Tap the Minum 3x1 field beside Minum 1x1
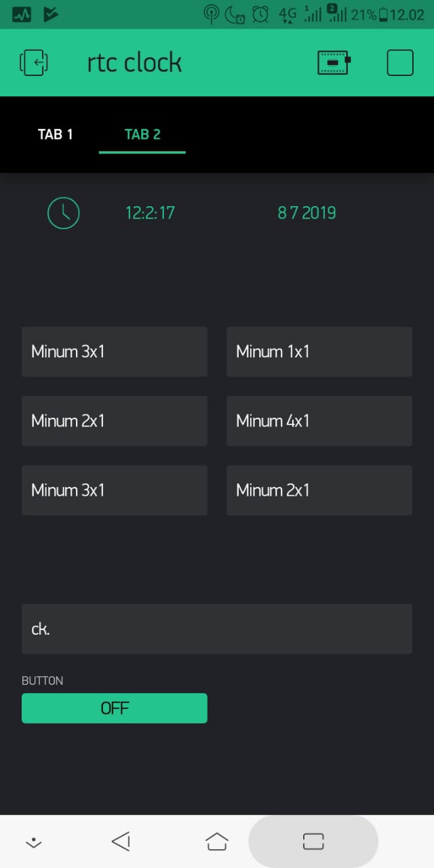This screenshot has height=868, width=434. pos(115,351)
